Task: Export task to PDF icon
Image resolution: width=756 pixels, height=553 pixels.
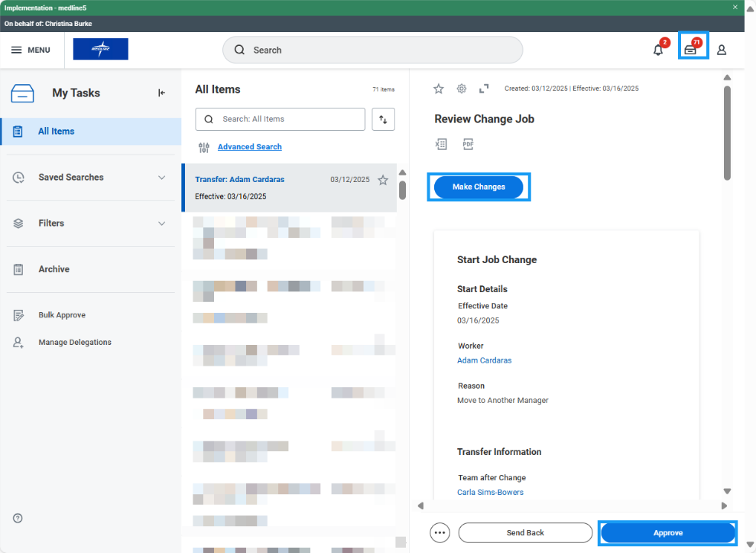Action: (468, 144)
